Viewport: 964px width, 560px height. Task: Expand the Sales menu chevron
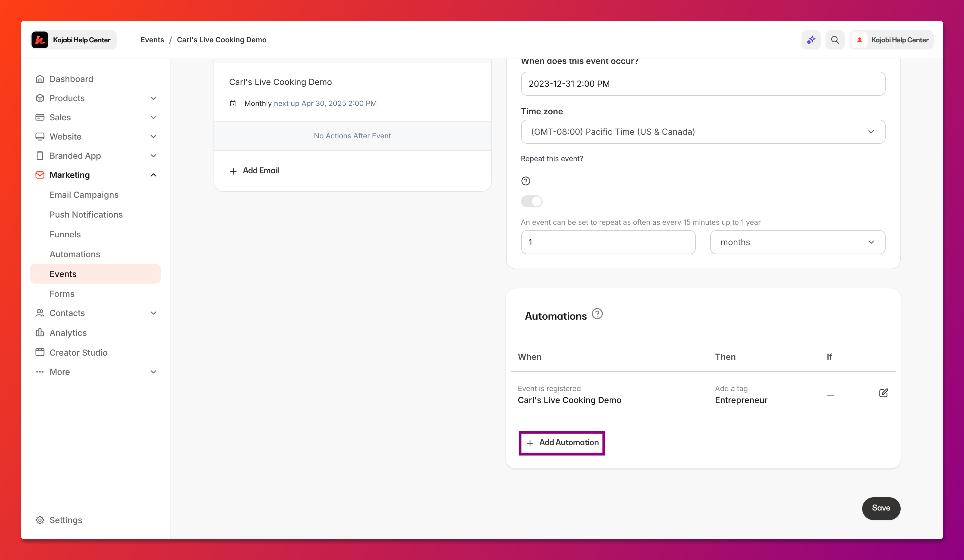pyautogui.click(x=153, y=117)
